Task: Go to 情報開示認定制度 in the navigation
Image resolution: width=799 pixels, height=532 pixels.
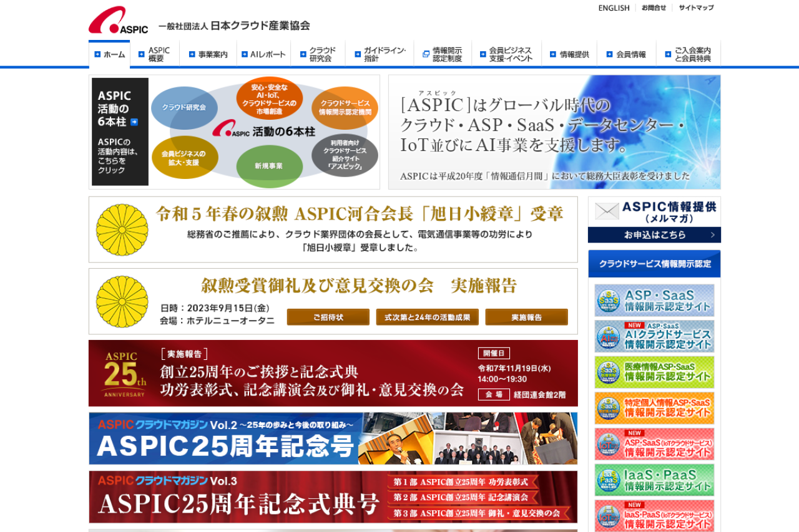Action: 443,55
